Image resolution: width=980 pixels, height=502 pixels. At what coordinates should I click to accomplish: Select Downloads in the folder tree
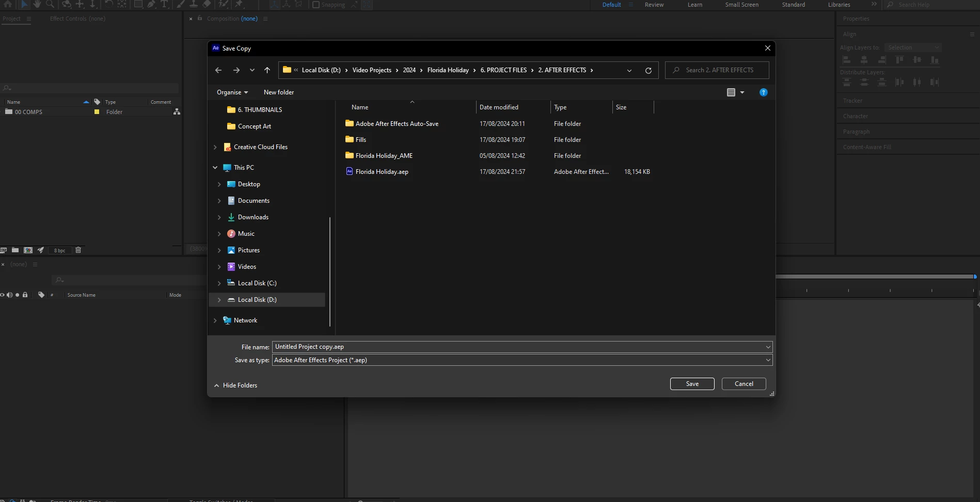coord(253,217)
